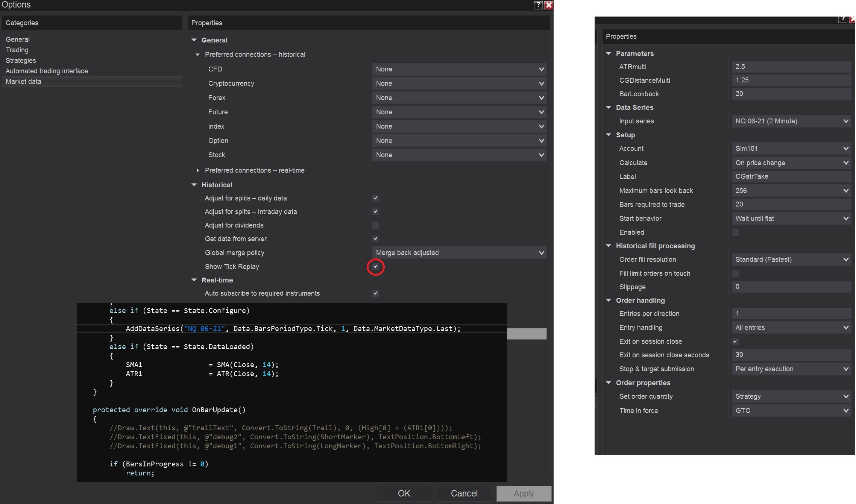
Task: Open the Calculate mode dropdown
Action: [x=791, y=163]
